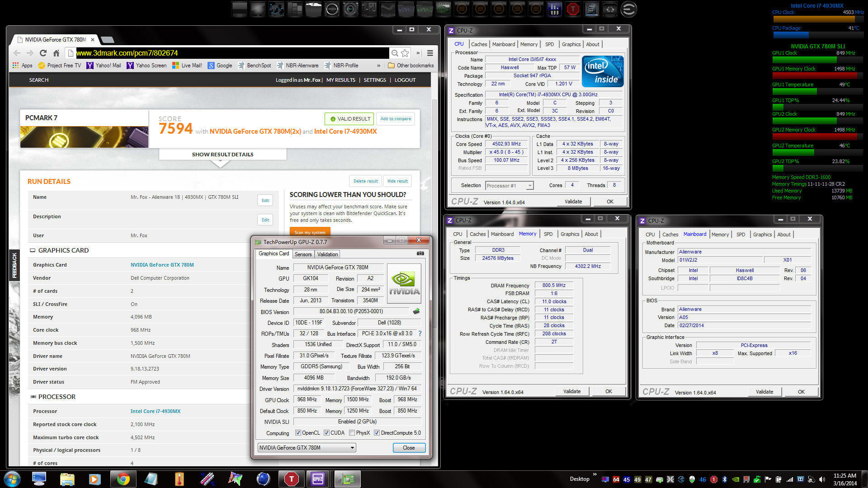Open NVIDIA GeForce GTX 780M link
The width and height of the screenshot is (868, 488).
coord(162,265)
